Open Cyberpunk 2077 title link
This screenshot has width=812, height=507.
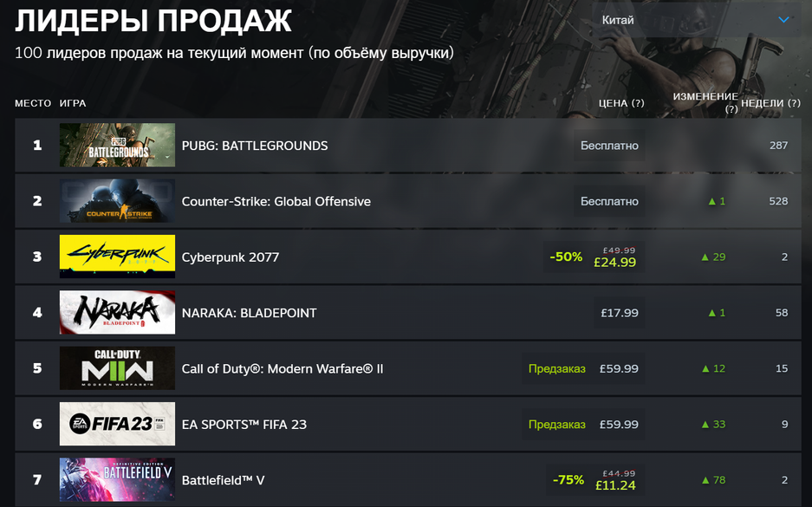pyautogui.click(x=231, y=257)
